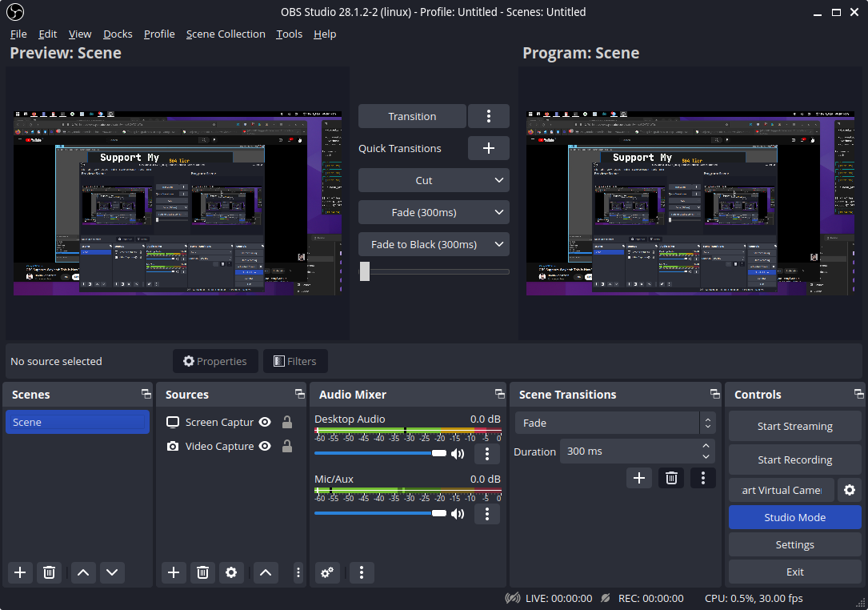Click the transition T-bar slider handle
Screen dimensions: 868x610
coord(364,271)
